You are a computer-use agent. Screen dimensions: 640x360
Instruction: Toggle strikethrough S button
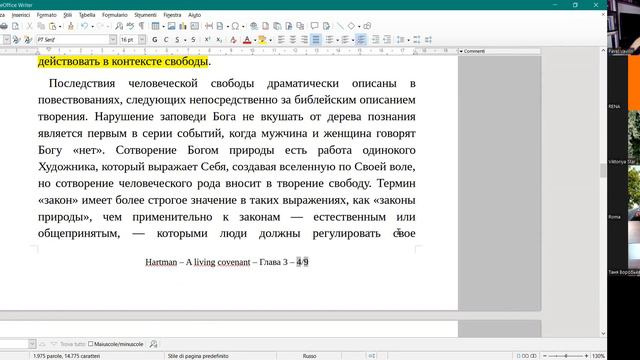[193, 40]
